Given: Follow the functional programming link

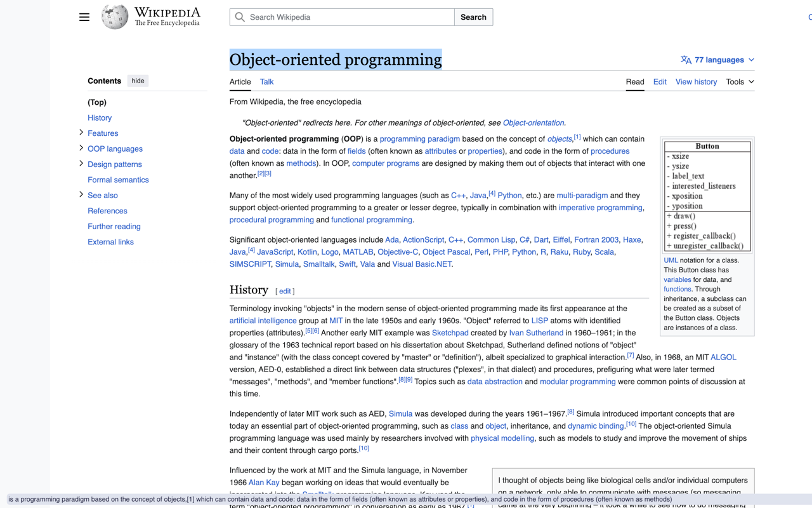Looking at the screenshot, I should click(372, 220).
